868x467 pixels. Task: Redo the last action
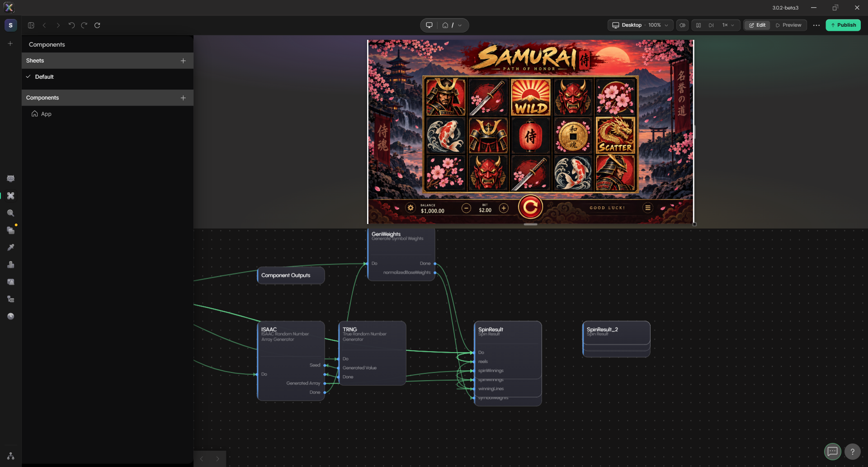pos(84,25)
